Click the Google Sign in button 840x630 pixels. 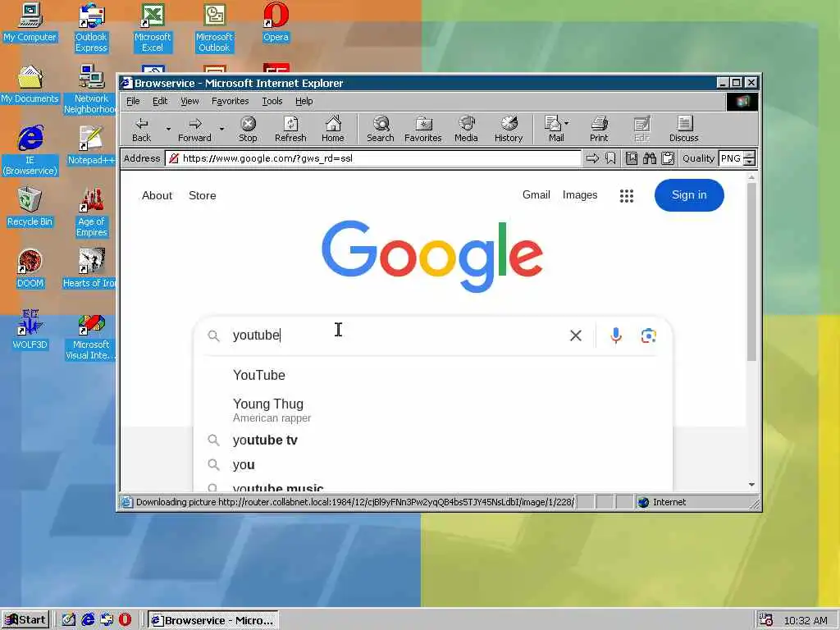click(689, 195)
